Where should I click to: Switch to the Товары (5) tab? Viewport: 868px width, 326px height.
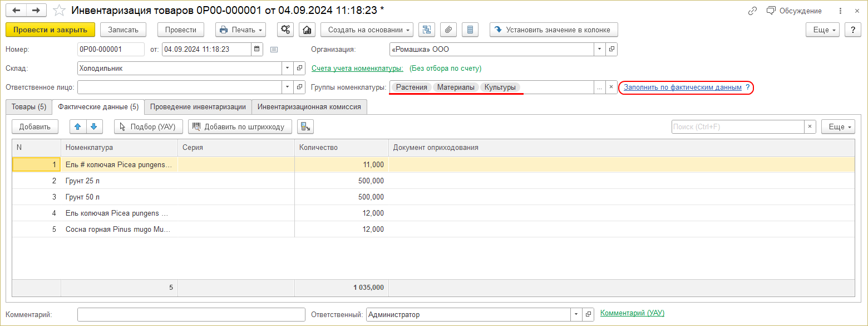tap(29, 106)
